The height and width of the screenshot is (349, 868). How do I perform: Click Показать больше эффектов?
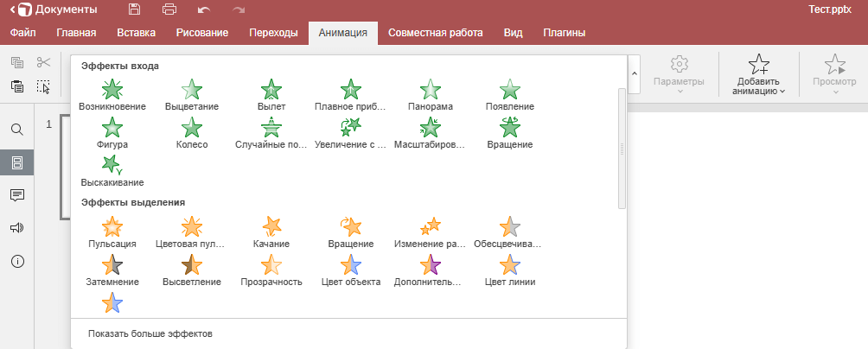click(x=150, y=333)
